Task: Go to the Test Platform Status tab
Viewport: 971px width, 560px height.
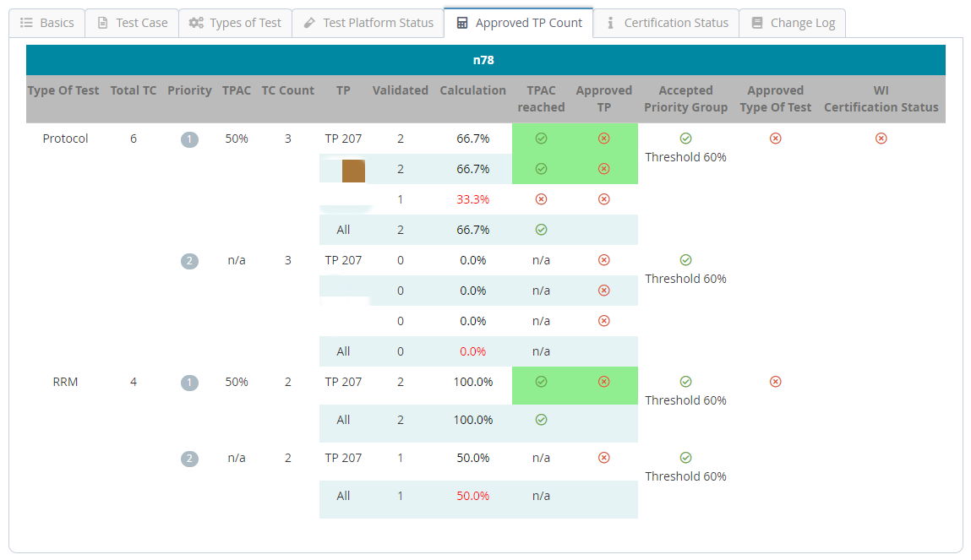Action: 368,23
